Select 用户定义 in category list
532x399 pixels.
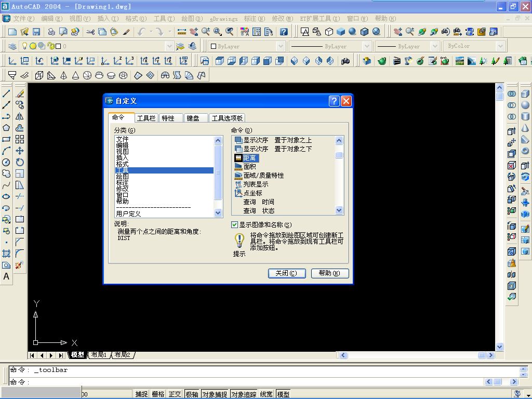[x=164, y=214]
